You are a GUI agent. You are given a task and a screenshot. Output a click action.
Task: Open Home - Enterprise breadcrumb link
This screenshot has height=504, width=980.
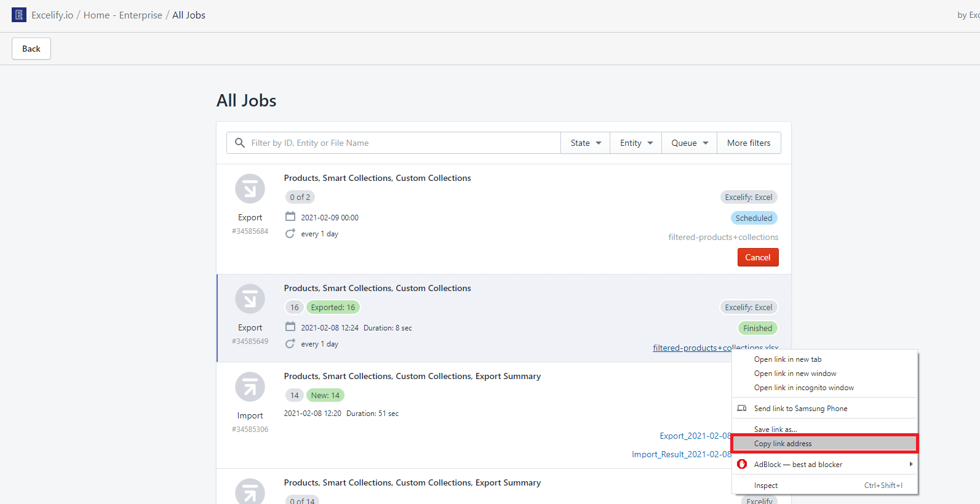point(123,15)
